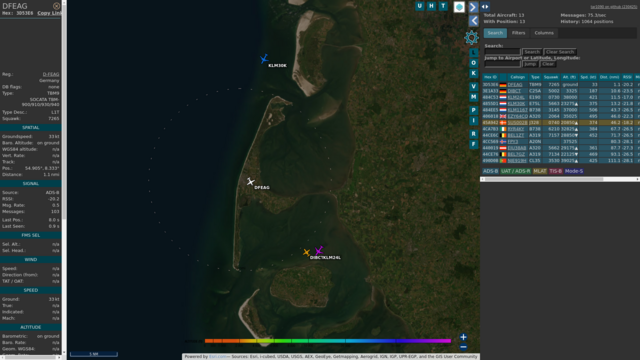Sort table by Callsign column
This screenshot has height=360, width=640.
pos(517,77)
